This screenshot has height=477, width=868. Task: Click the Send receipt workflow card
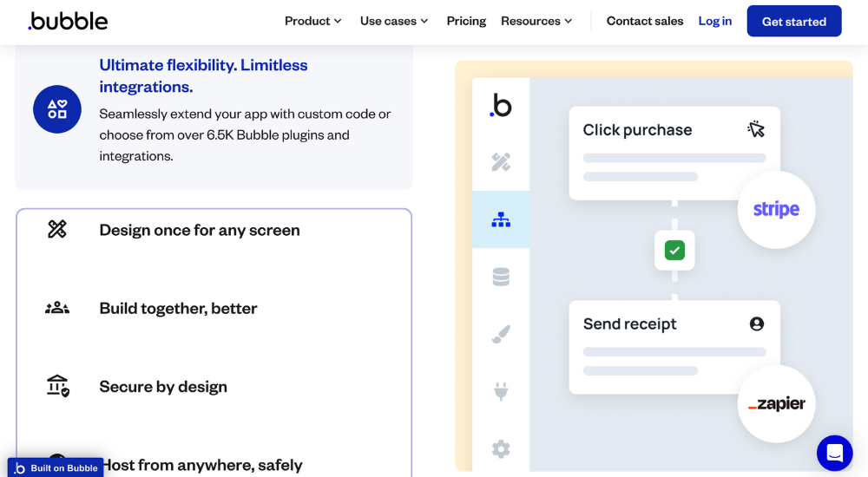[x=674, y=347]
